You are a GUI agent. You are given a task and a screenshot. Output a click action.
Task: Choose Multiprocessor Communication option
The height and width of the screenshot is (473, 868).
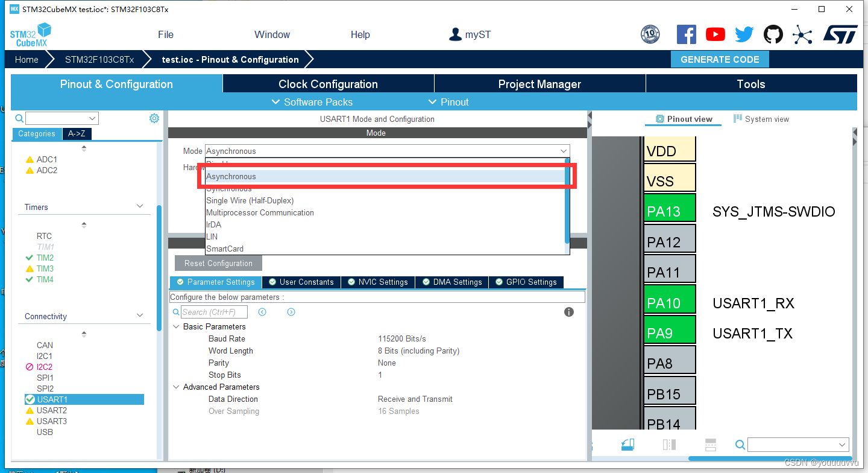385,212
